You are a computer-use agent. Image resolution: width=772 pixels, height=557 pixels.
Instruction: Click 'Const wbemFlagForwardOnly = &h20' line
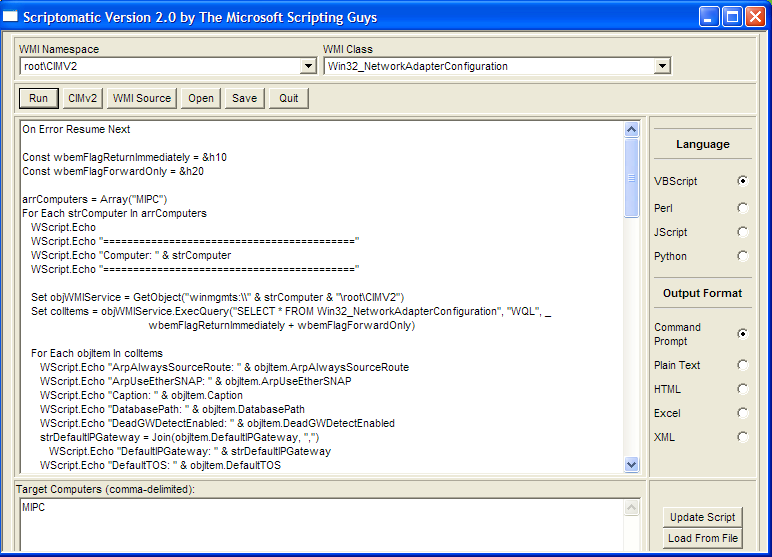[113, 171]
